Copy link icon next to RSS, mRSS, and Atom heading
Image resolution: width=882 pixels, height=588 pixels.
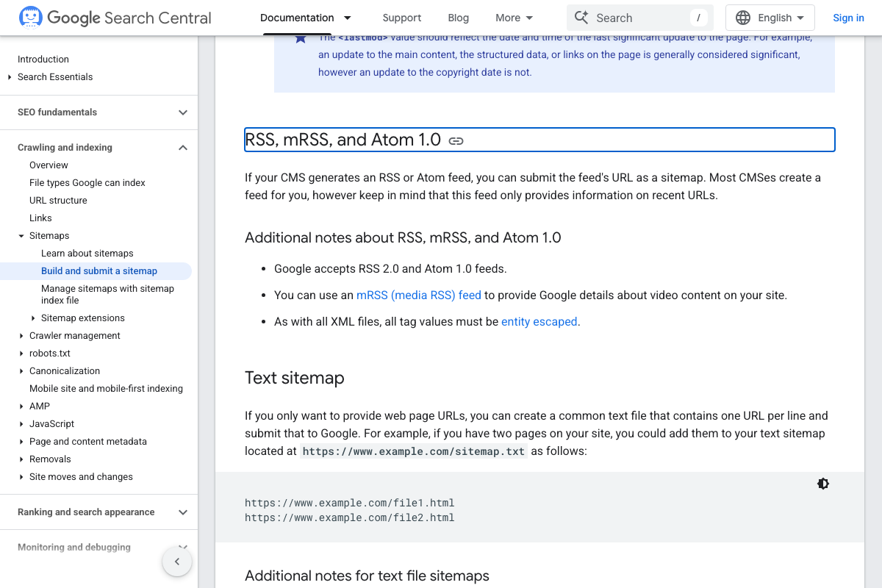tap(456, 140)
